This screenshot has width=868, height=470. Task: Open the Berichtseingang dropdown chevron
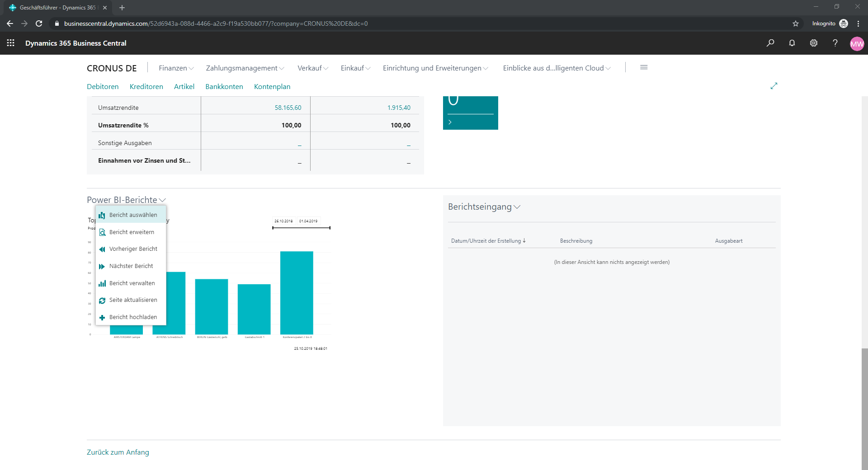pos(517,207)
